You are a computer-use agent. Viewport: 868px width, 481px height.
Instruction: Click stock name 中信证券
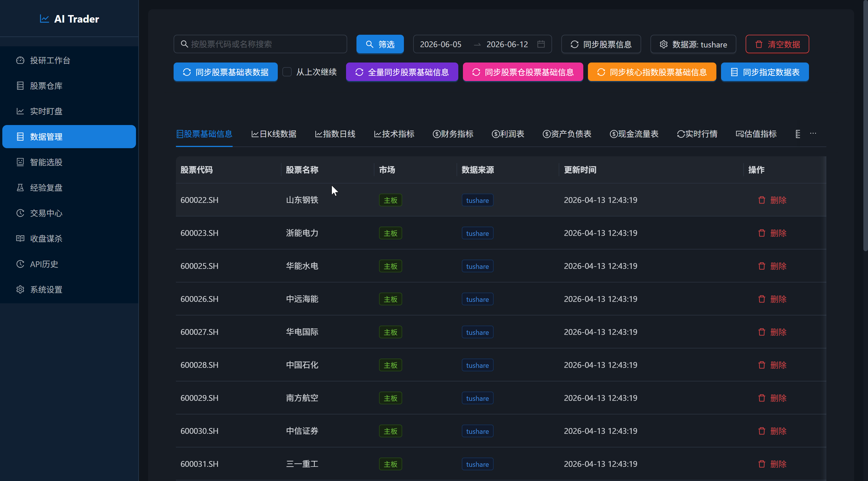click(302, 431)
